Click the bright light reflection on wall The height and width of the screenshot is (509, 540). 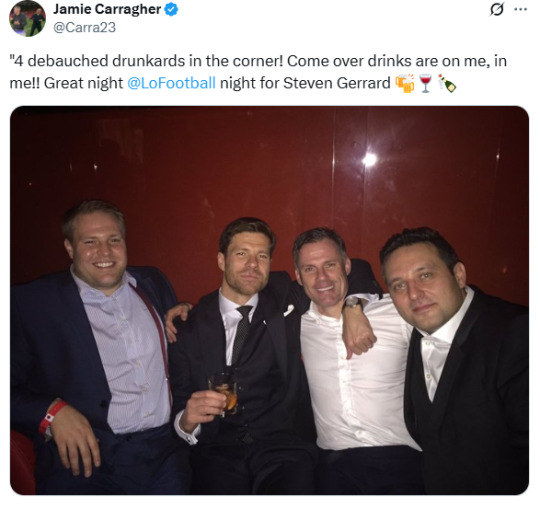tap(369, 159)
